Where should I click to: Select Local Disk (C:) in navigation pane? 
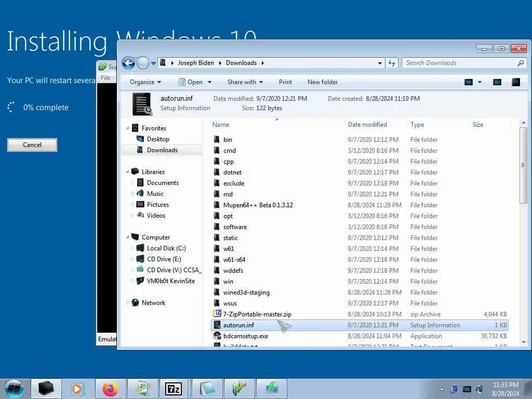tap(166, 248)
